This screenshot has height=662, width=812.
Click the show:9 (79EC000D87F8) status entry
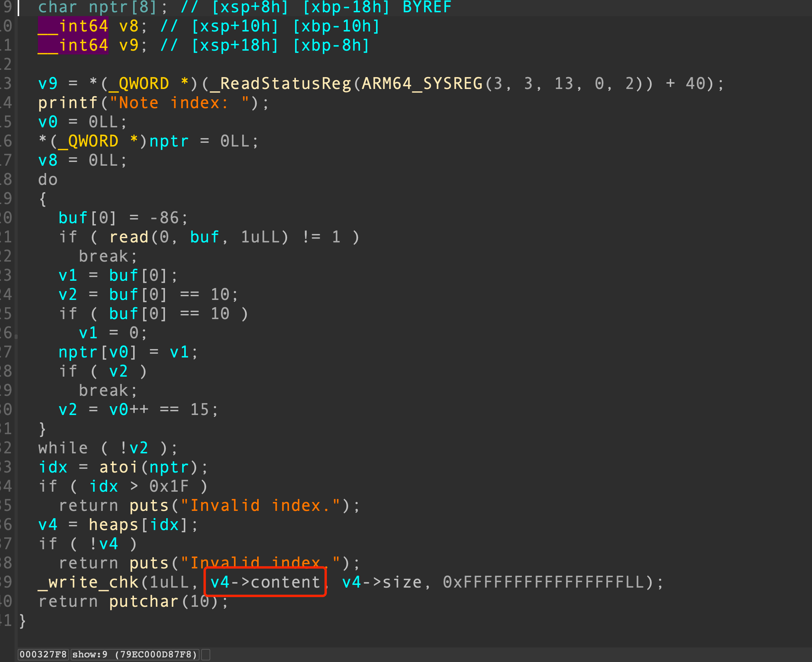click(x=135, y=654)
